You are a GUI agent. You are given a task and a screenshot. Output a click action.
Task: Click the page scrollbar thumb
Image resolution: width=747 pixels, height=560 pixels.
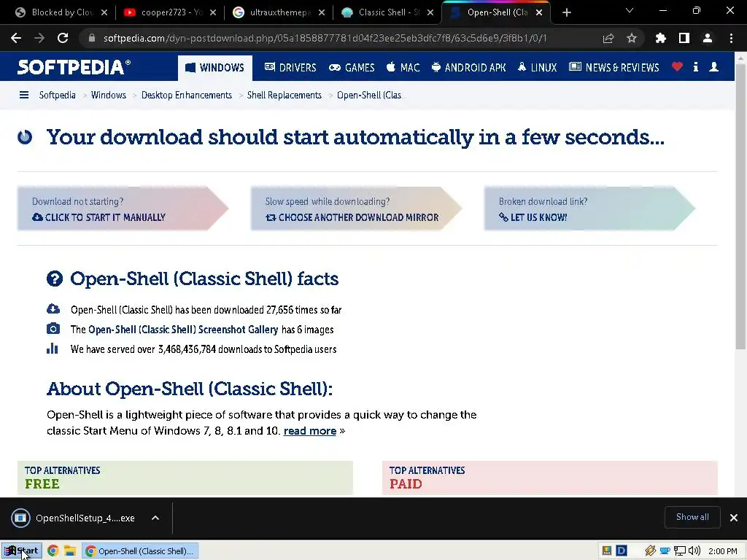740,207
